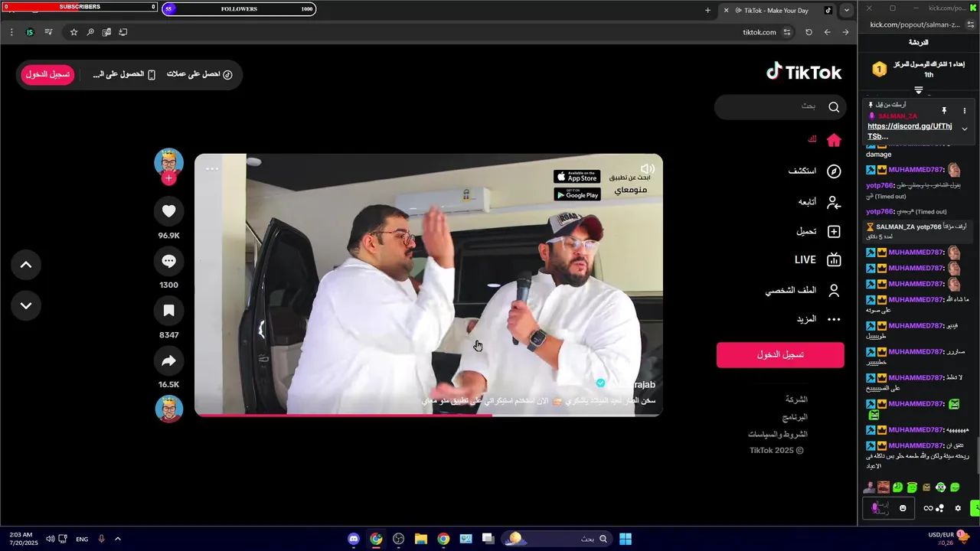Expand Terms and Policies footer section
Screen dimensions: 980x551
pos(778,434)
